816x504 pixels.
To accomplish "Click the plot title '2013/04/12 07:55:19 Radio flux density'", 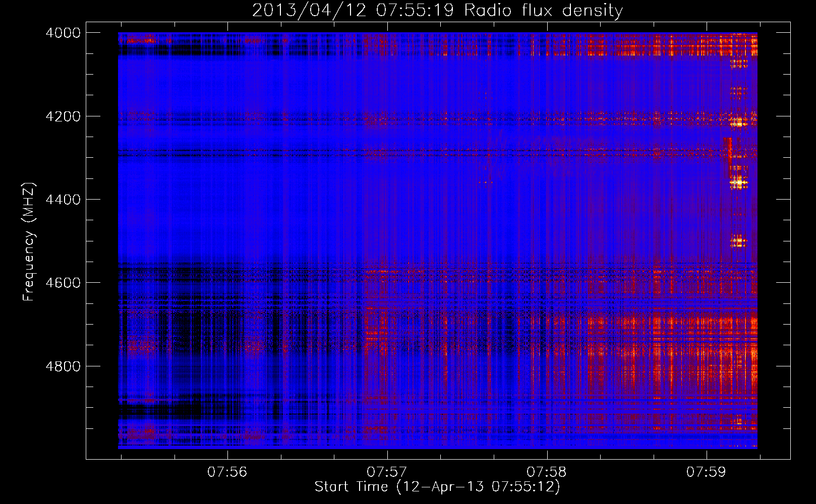I will [x=437, y=11].
